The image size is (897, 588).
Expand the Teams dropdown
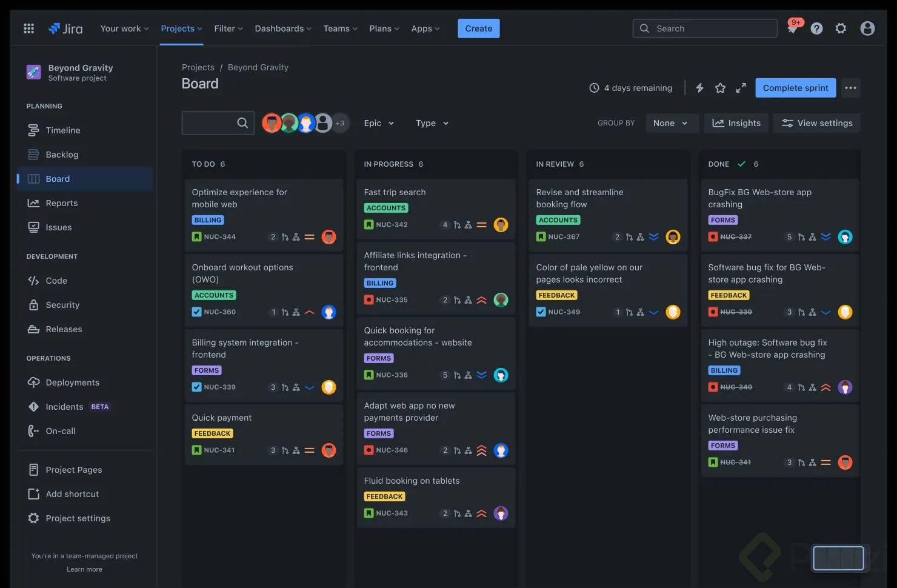point(340,28)
